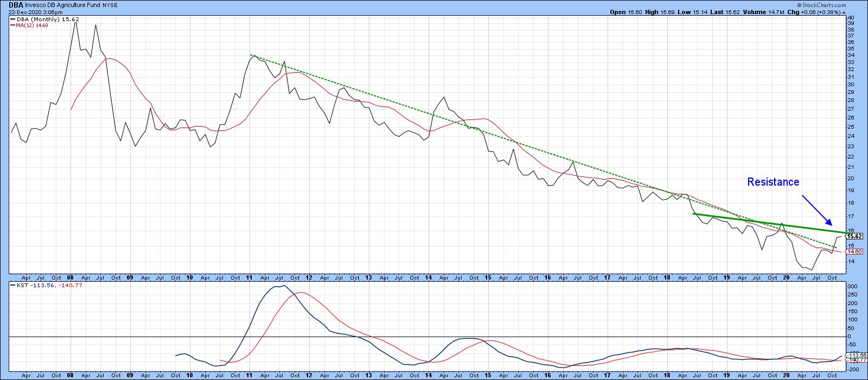Click the 20 label on the price axis

851,179
